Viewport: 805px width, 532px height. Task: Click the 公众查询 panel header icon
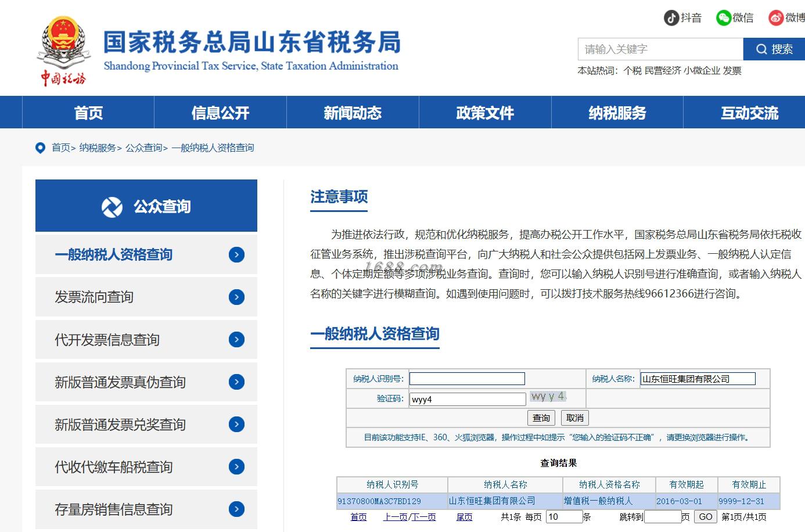click(x=112, y=207)
